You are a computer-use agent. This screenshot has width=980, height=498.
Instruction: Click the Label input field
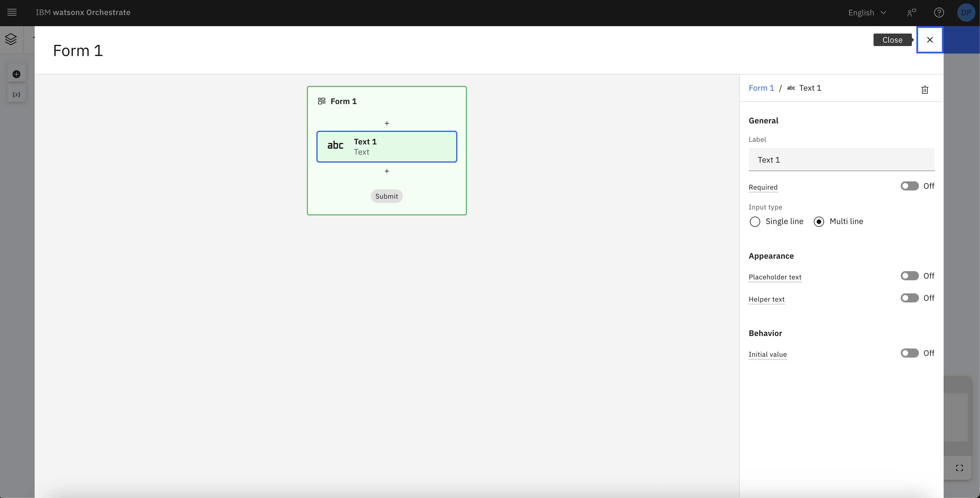pos(841,160)
